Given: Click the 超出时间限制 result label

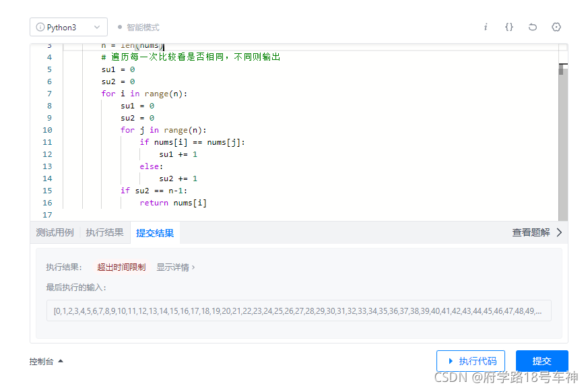Looking at the screenshot, I should pos(121,267).
